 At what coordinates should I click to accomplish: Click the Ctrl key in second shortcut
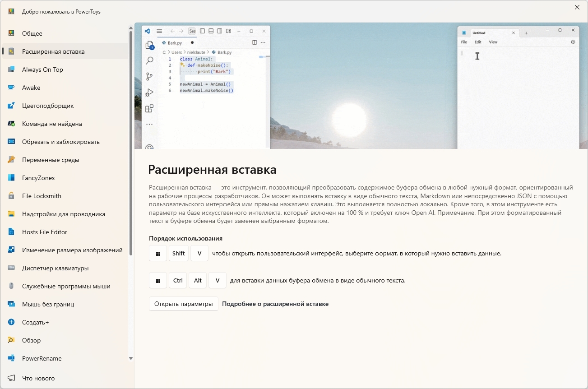(x=178, y=280)
